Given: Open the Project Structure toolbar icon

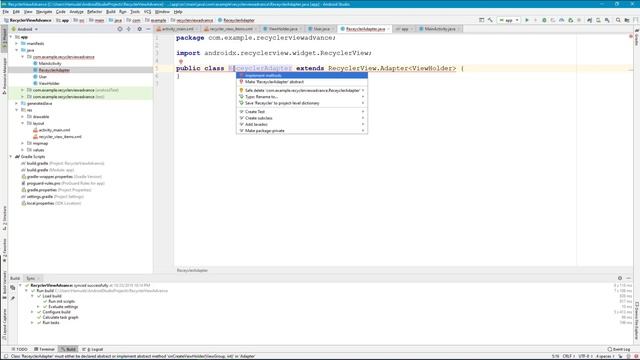Looking at the screenshot, I should click(627, 20).
